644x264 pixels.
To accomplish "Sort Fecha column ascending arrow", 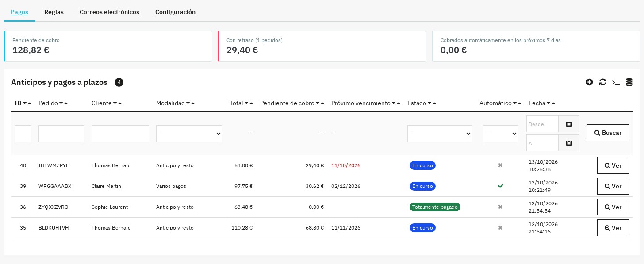I will pos(553,103).
